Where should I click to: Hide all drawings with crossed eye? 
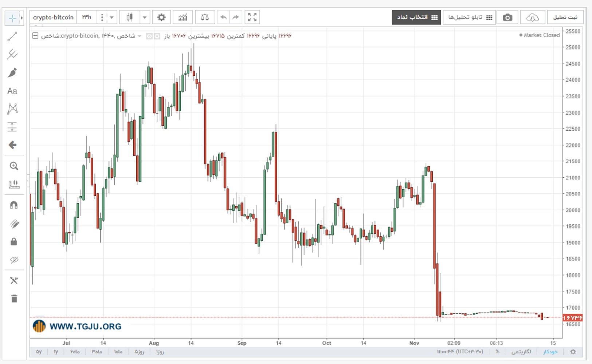coord(14,260)
